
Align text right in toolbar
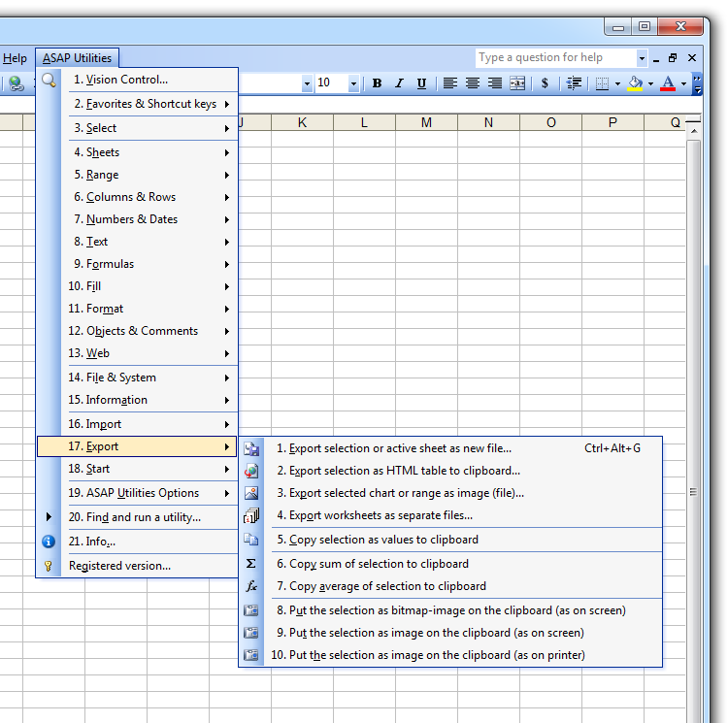coord(495,83)
